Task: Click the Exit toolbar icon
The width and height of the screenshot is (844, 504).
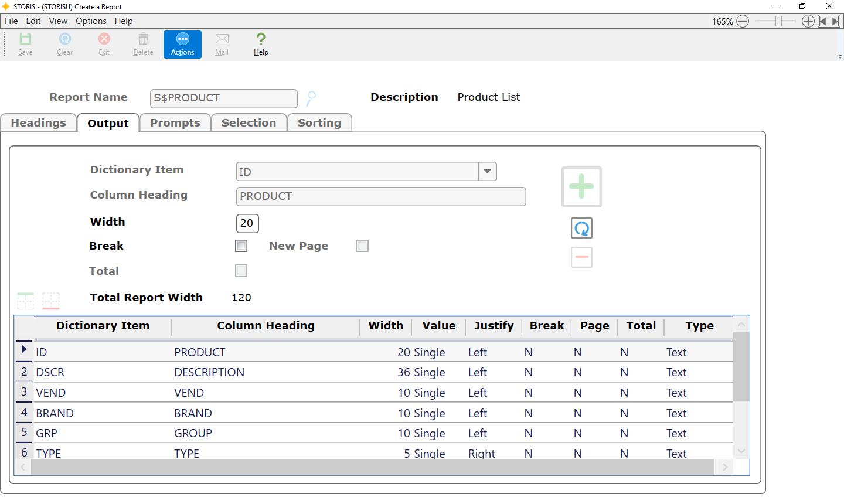Action: [104, 44]
